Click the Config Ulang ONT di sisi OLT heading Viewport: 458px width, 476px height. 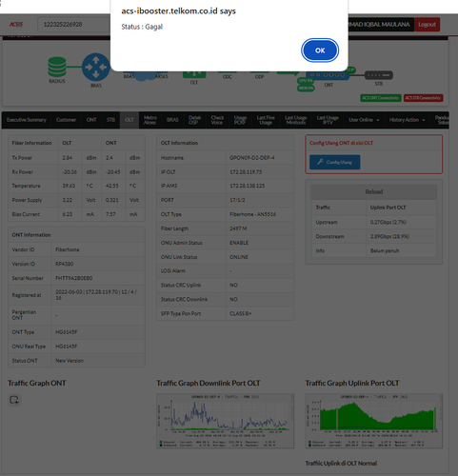pyautogui.click(x=341, y=143)
